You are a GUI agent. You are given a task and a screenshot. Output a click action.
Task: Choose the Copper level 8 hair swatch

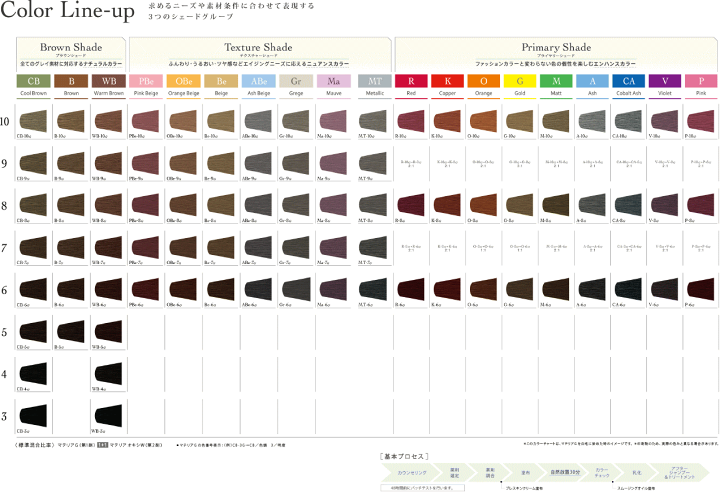pyautogui.click(x=447, y=204)
